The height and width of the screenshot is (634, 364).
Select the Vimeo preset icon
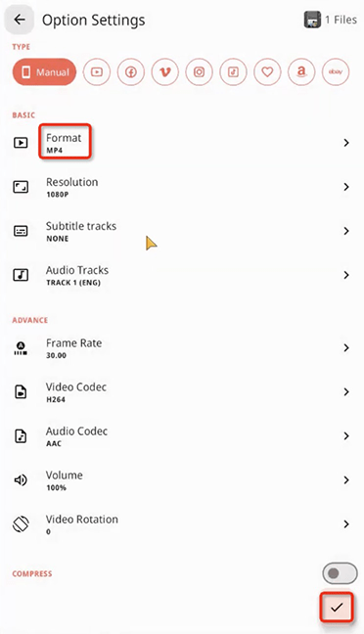click(x=165, y=72)
